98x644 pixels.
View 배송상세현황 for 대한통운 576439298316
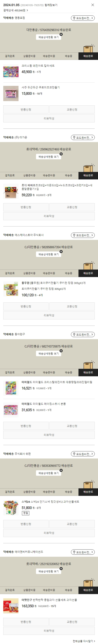(49, 37)
